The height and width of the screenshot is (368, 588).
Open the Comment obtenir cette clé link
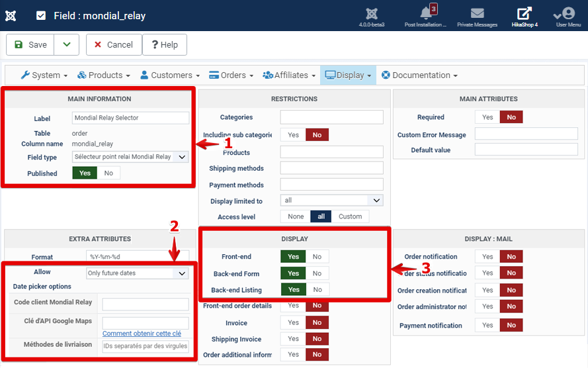tap(142, 334)
